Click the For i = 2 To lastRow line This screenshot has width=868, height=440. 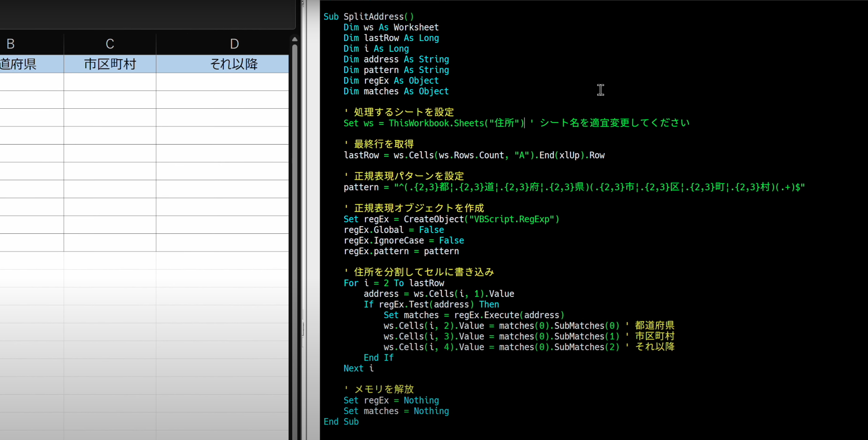tap(394, 283)
